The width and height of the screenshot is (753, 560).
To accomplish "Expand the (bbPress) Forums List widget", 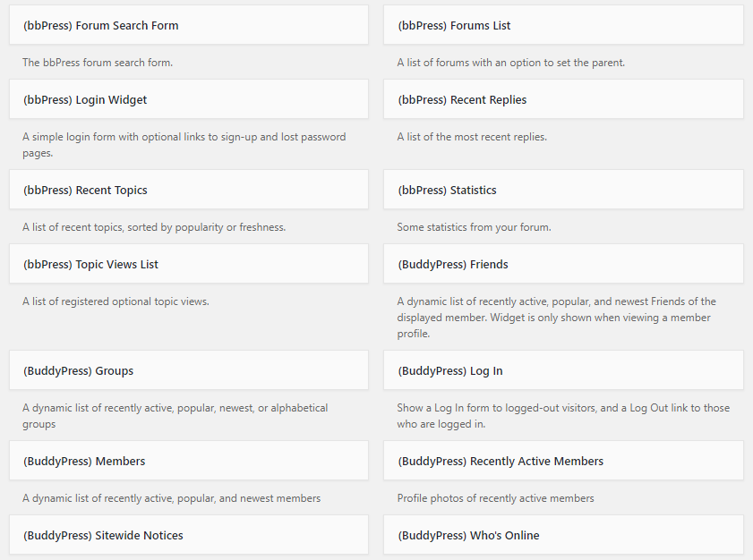I will (563, 25).
